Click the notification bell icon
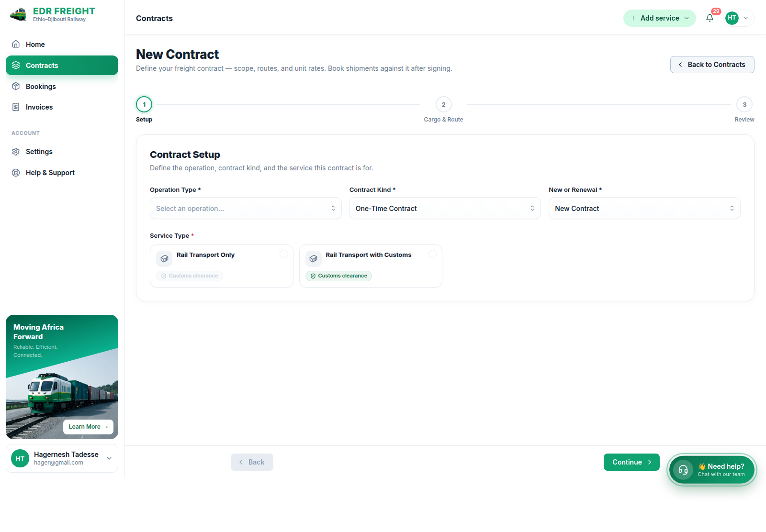 tap(710, 18)
